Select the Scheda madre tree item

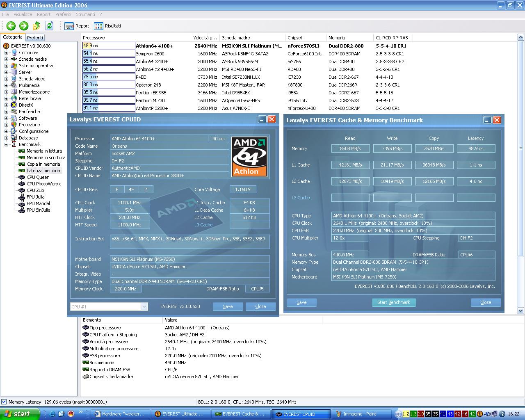click(33, 59)
